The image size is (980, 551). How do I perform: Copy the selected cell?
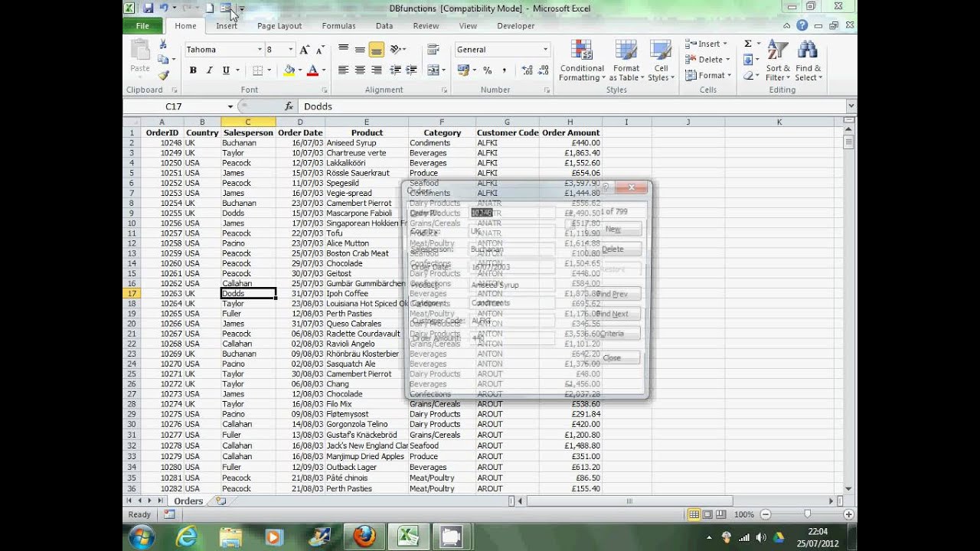[x=162, y=60]
